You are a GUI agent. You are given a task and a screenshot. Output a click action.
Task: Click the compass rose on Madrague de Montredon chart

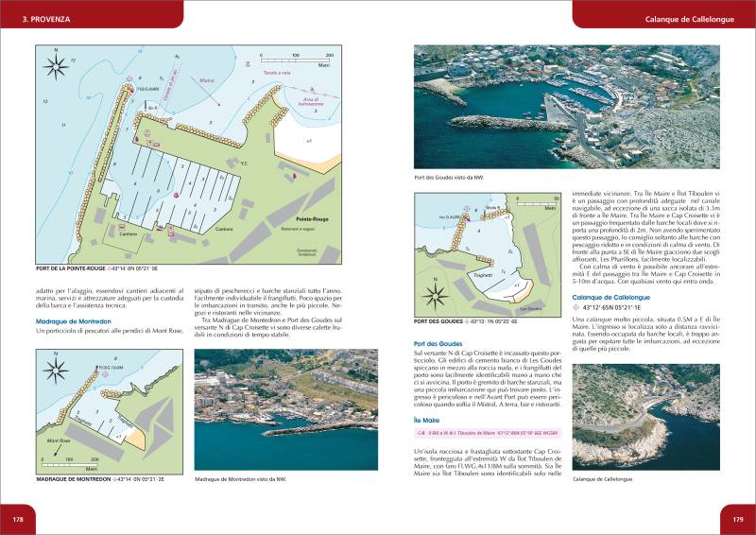click(56, 370)
